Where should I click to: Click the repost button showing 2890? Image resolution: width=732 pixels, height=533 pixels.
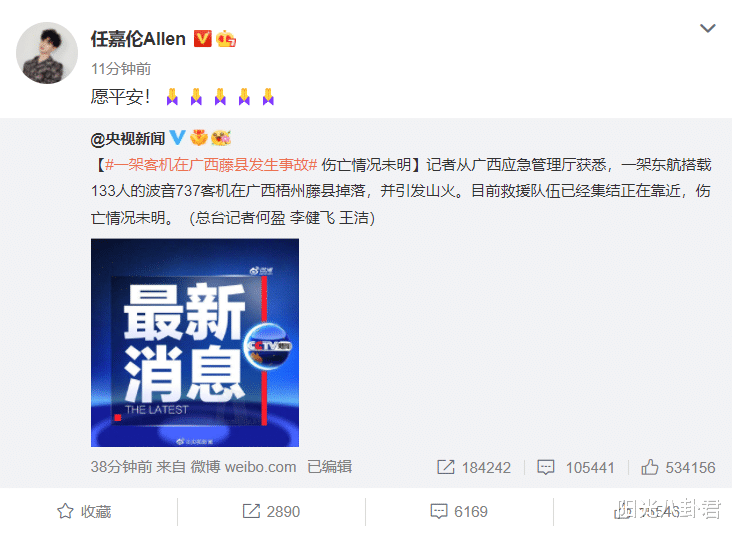pos(271,512)
